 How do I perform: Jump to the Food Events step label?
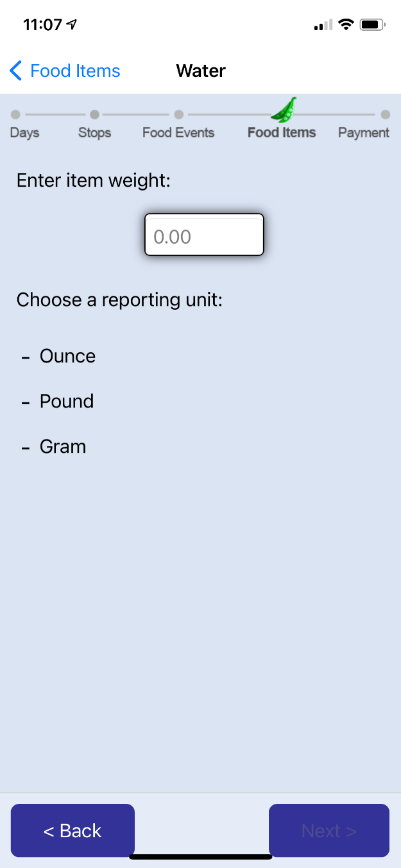[x=178, y=133]
